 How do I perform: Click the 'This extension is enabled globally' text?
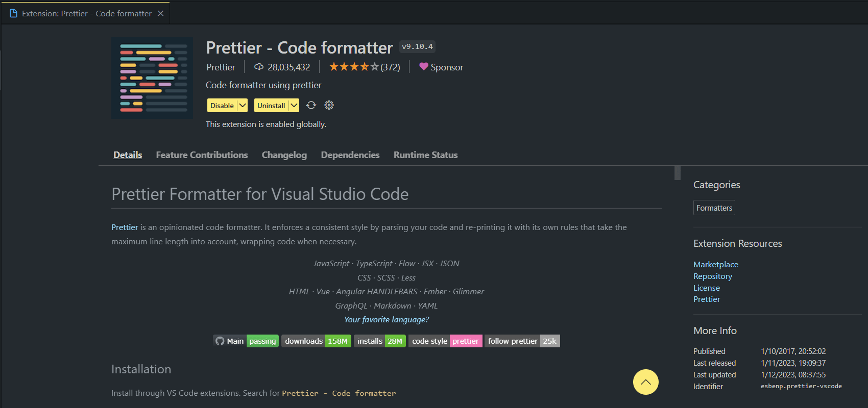[266, 124]
